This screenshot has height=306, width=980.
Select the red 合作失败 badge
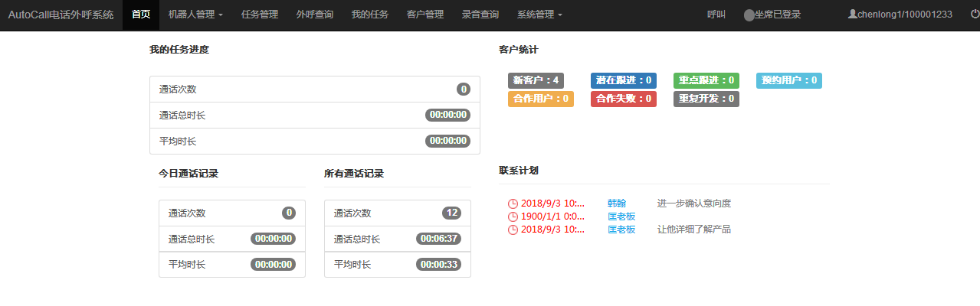click(624, 99)
